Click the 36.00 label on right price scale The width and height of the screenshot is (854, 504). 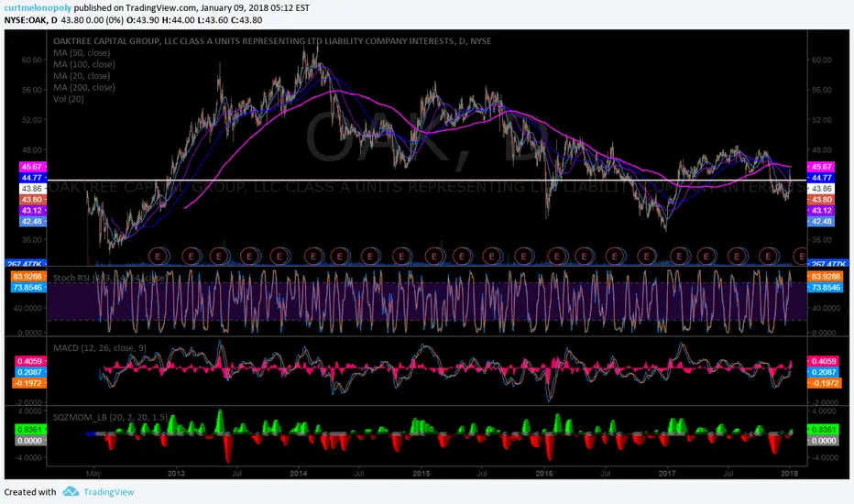[821, 240]
